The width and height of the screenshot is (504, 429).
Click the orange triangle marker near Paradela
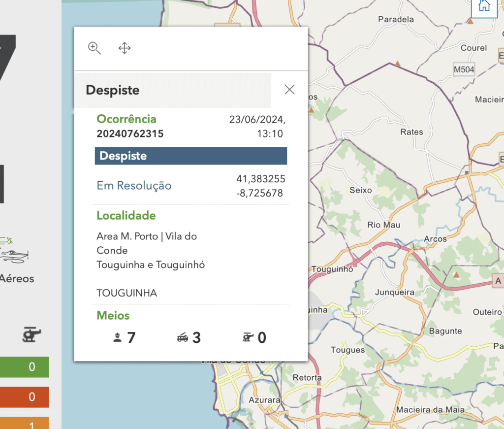click(x=470, y=22)
